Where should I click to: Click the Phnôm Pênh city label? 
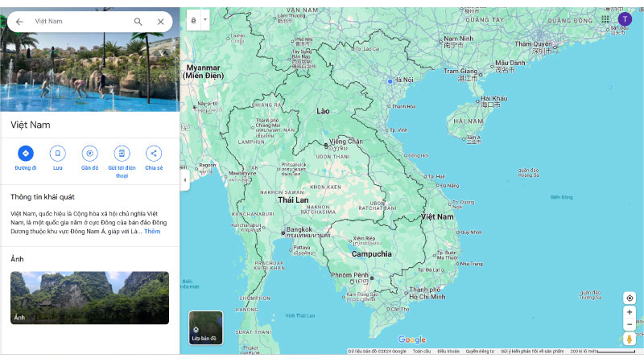[349, 275]
